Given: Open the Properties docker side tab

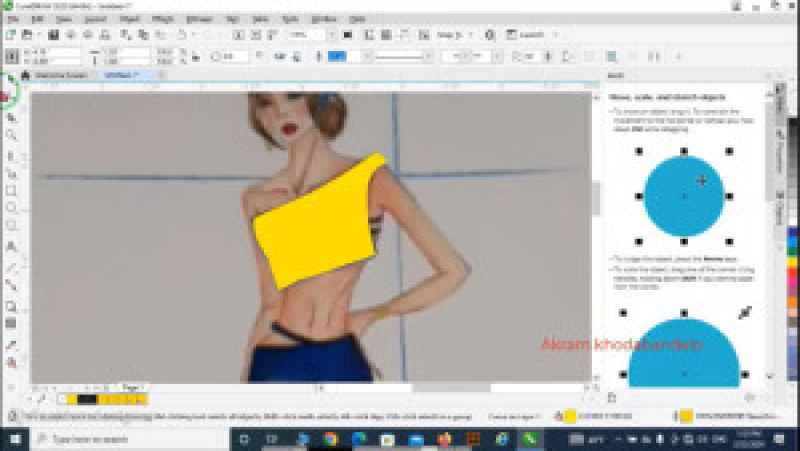Looking at the screenshot, I should (x=780, y=152).
